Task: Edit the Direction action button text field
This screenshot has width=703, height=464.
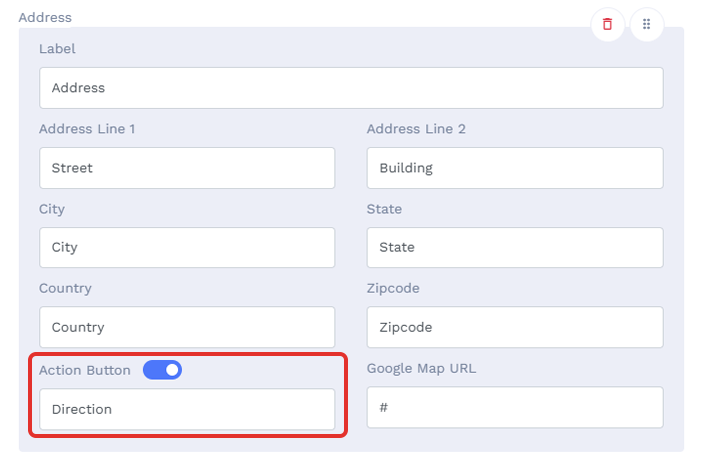Action: (x=187, y=409)
